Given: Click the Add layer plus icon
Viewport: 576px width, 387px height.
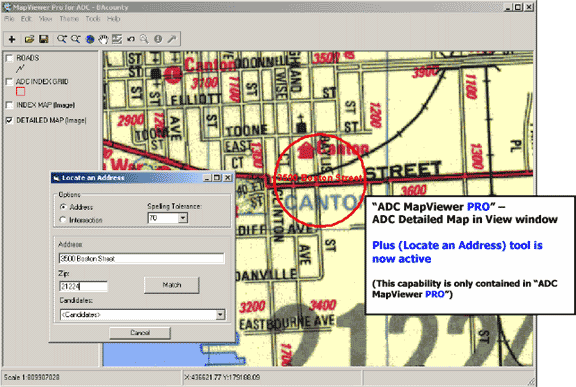Looking at the screenshot, I should tap(12, 39).
